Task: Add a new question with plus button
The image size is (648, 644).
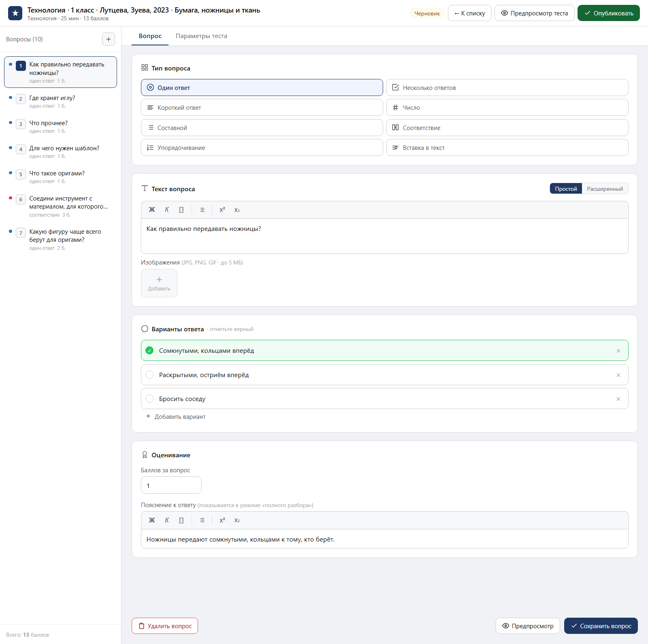Action: pyautogui.click(x=108, y=39)
